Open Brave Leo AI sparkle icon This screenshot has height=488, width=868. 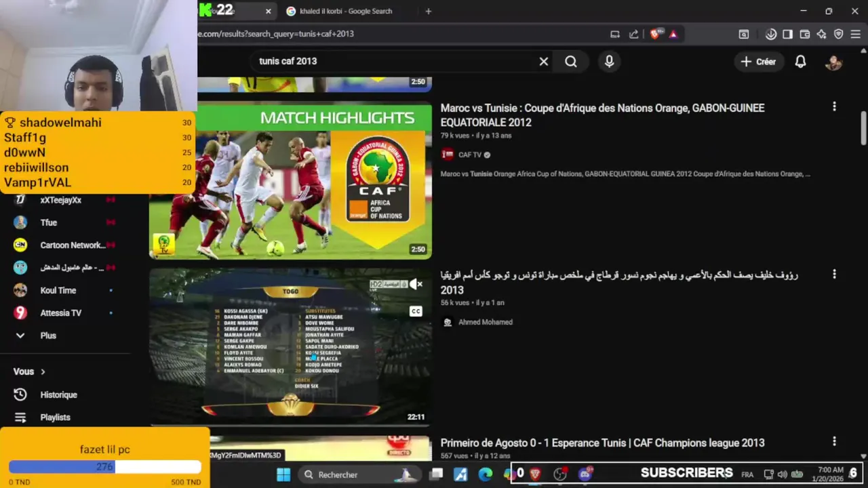pos(822,34)
